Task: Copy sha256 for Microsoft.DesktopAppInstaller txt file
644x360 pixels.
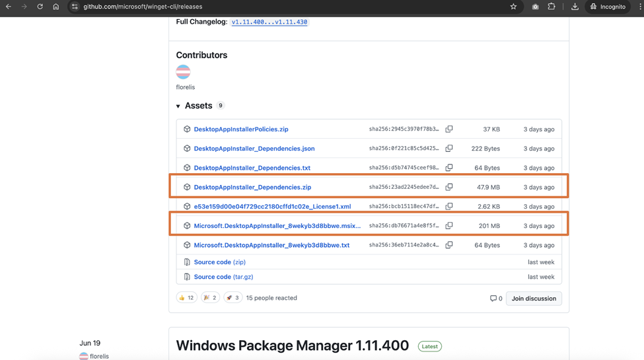Action: click(449, 245)
